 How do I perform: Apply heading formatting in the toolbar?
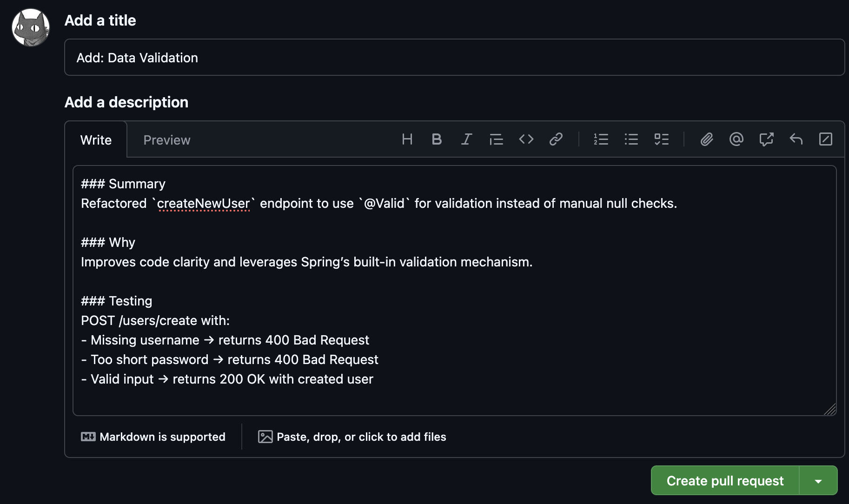[407, 139]
